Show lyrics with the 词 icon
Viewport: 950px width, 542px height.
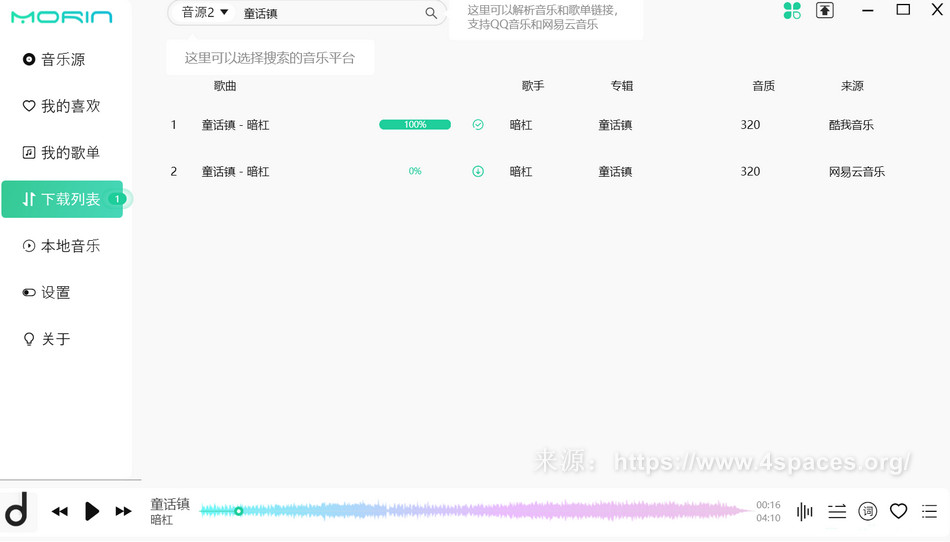click(x=868, y=512)
